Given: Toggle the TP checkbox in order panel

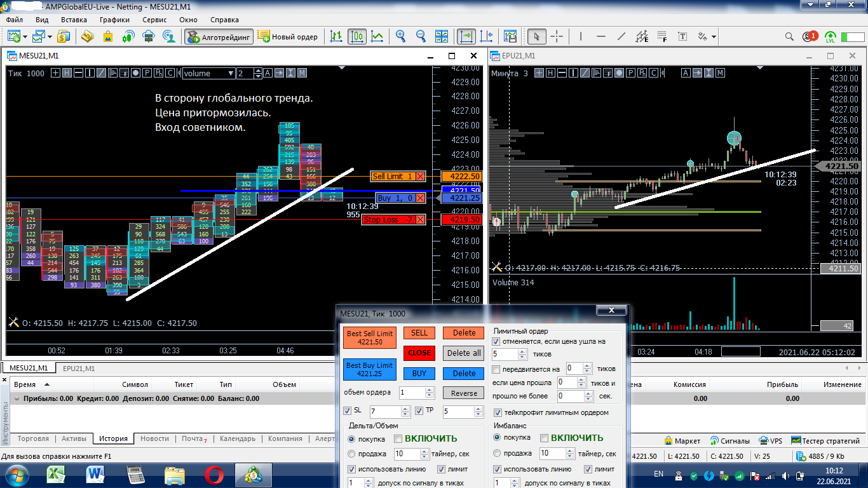Looking at the screenshot, I should point(419,410).
